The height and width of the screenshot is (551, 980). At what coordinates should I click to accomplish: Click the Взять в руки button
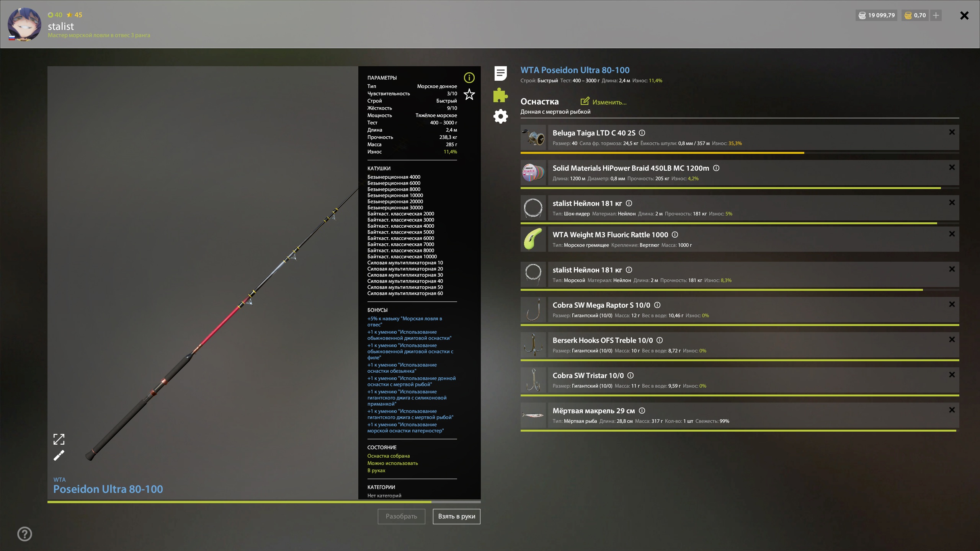(x=456, y=516)
